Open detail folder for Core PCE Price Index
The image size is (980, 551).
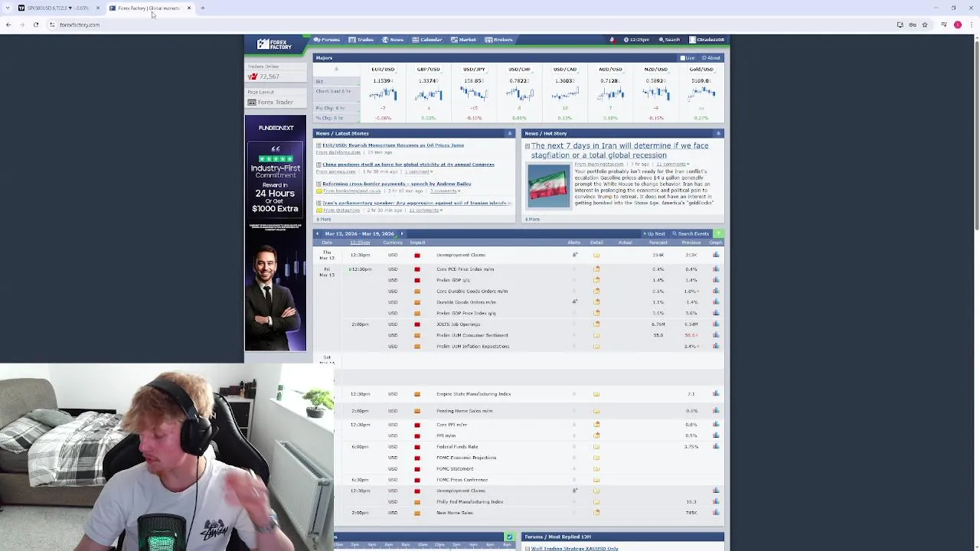coord(596,269)
